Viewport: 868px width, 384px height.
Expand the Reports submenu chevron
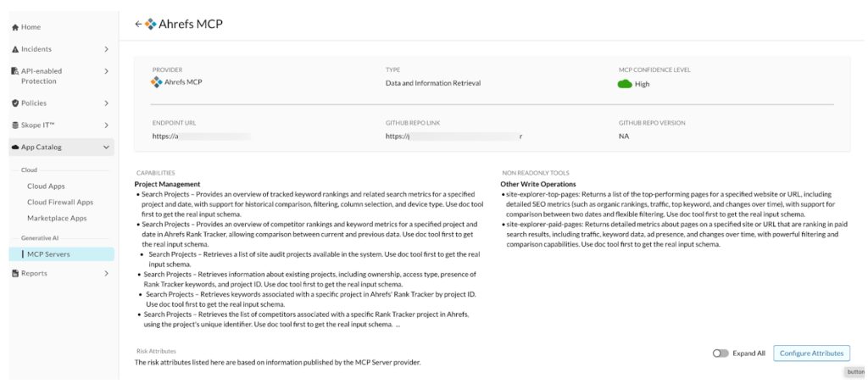106,273
